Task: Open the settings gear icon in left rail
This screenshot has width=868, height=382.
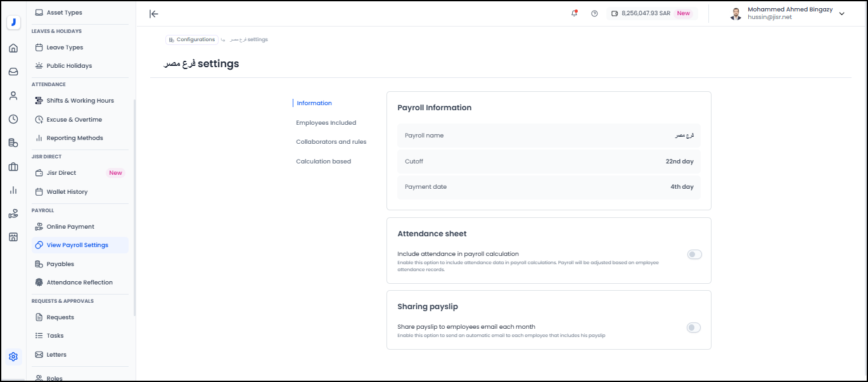Action: [x=13, y=357]
